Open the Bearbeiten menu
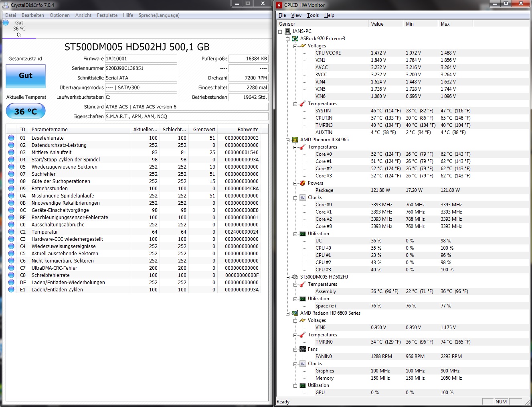532x407 pixels. tap(33, 15)
